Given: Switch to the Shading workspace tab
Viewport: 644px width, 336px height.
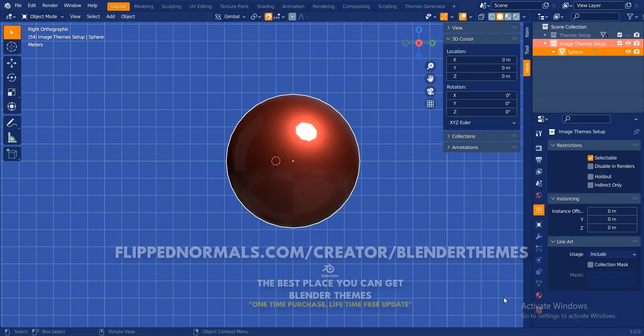Looking at the screenshot, I should (x=266, y=6).
